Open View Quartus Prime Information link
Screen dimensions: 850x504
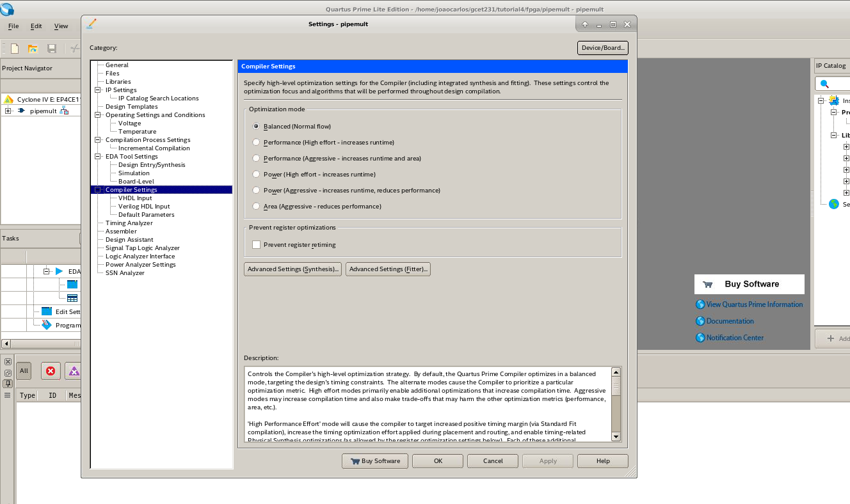click(x=754, y=304)
